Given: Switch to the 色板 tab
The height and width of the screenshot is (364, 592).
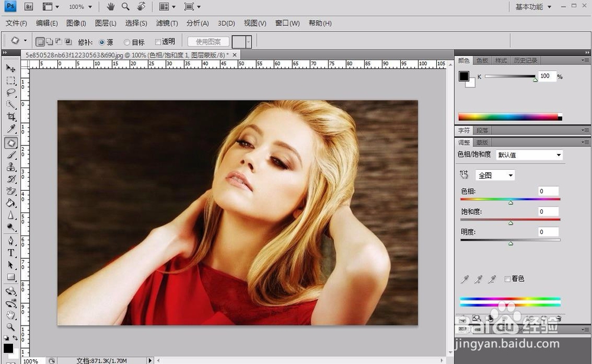Looking at the screenshot, I should [x=482, y=60].
